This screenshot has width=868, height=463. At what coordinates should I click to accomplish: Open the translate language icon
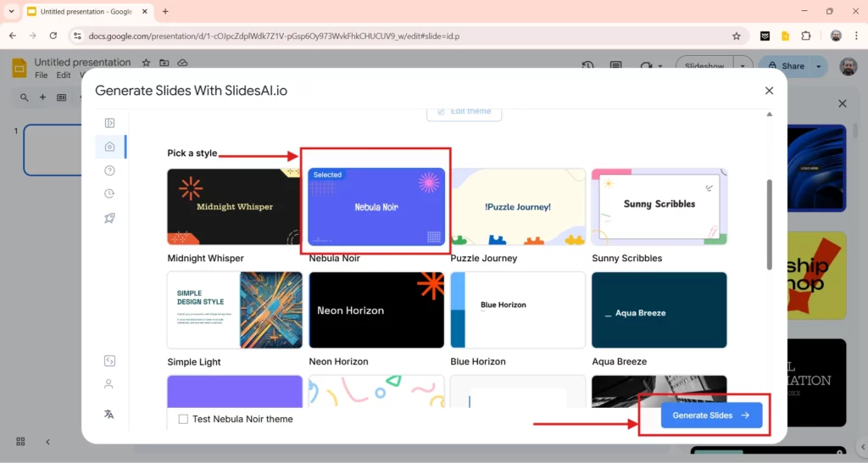109,415
